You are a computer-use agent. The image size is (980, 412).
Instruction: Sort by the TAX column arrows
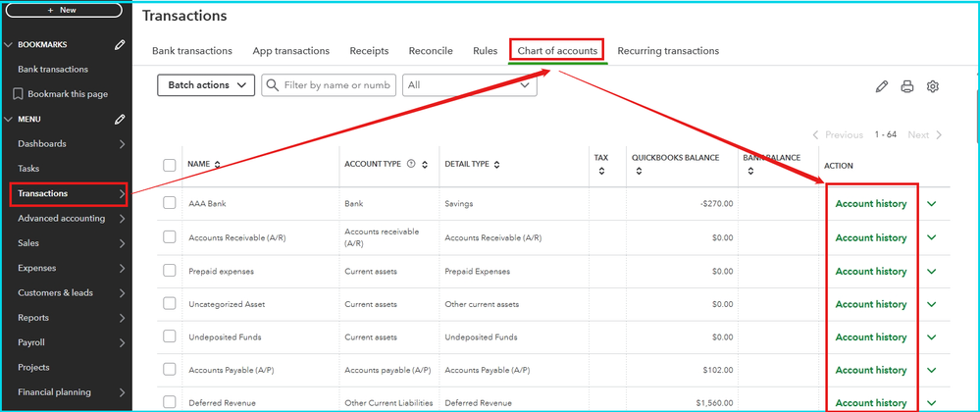pyautogui.click(x=600, y=172)
